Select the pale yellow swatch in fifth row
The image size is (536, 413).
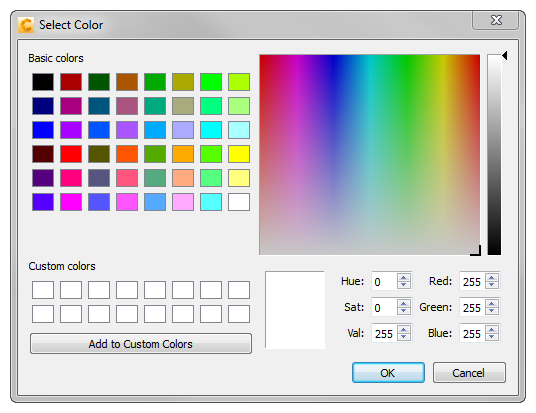click(x=239, y=178)
